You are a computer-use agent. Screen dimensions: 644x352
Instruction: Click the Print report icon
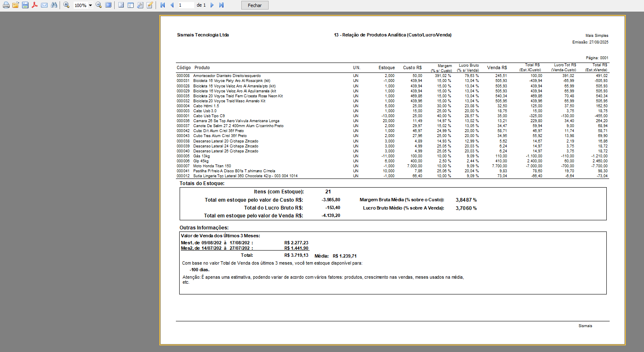coord(6,5)
